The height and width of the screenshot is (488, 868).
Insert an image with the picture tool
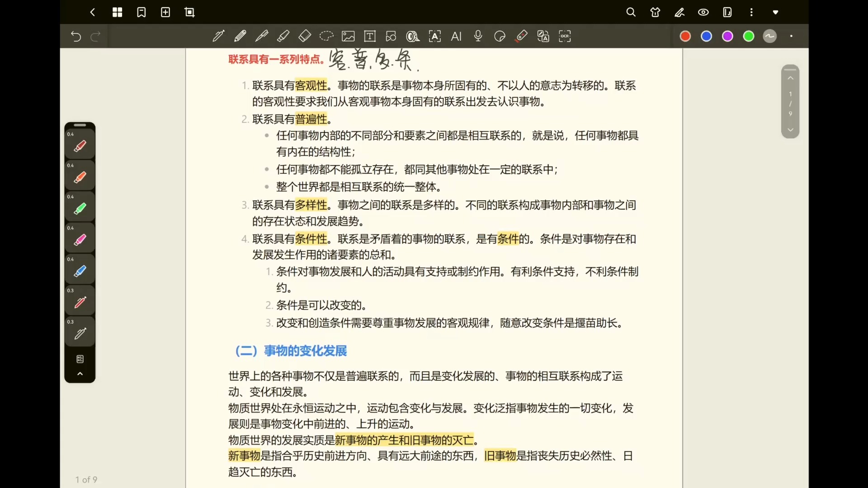(x=348, y=36)
